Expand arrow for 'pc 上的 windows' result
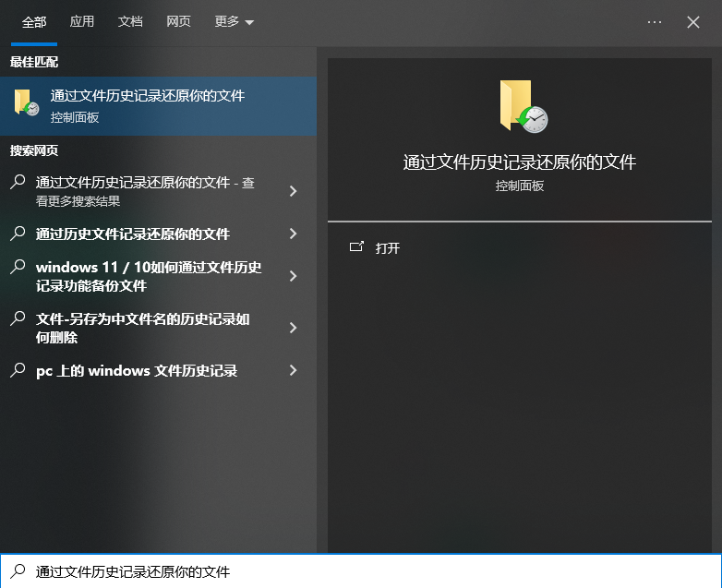The width and height of the screenshot is (722, 588). click(293, 370)
